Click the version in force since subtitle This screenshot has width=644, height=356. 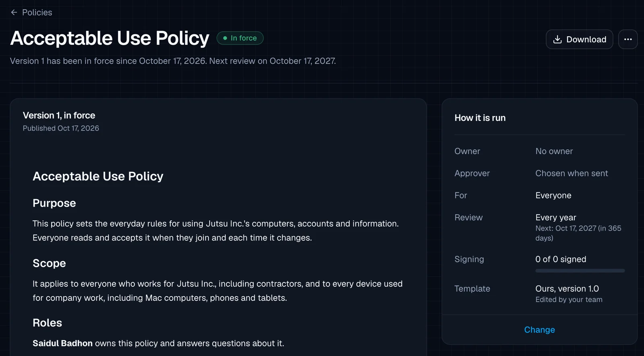coord(173,61)
